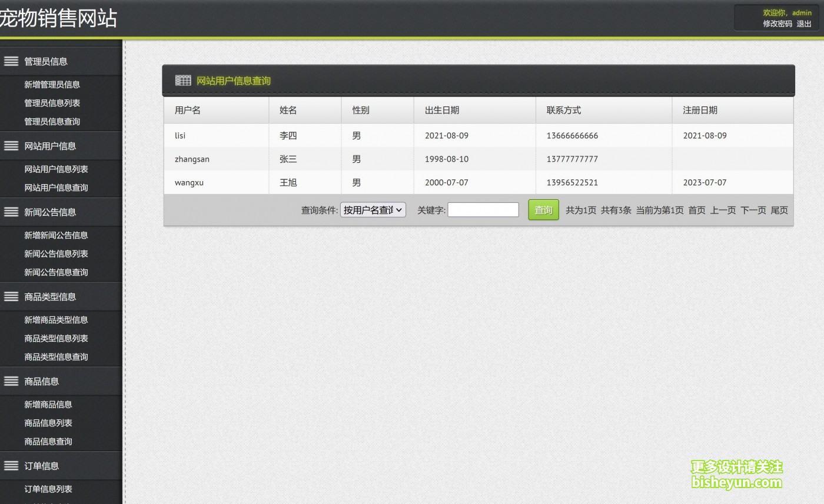Screen dimensions: 824x504
Task: Go to 首页 first page link
Action: tap(697, 211)
